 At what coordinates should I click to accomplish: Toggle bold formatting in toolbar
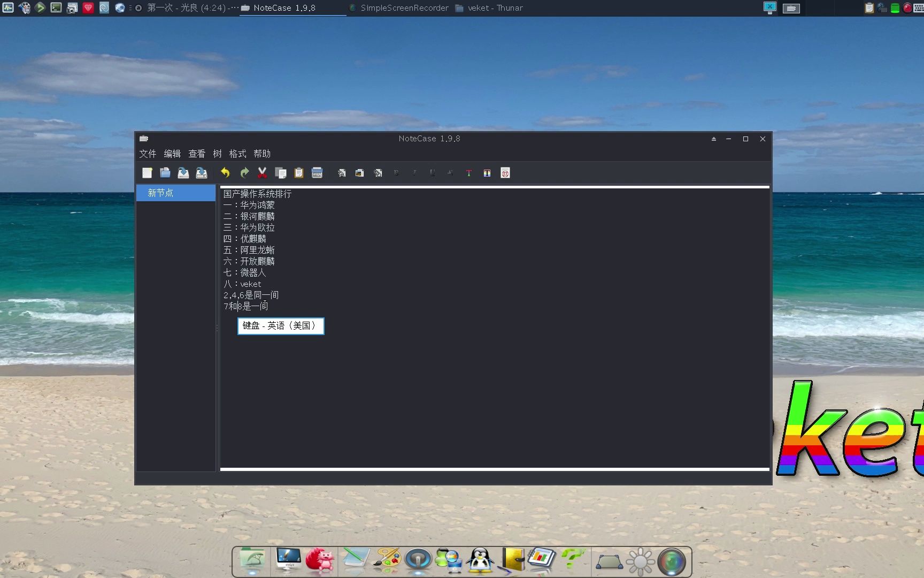pyautogui.click(x=396, y=173)
